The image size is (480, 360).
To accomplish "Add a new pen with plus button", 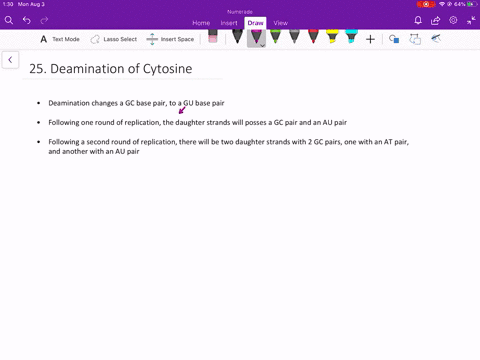I will (x=370, y=39).
